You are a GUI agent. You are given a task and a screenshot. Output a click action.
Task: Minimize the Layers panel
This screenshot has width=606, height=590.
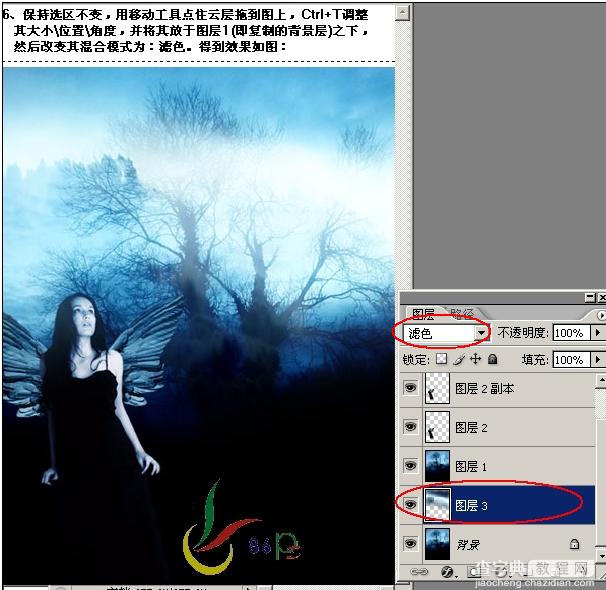[x=590, y=298]
